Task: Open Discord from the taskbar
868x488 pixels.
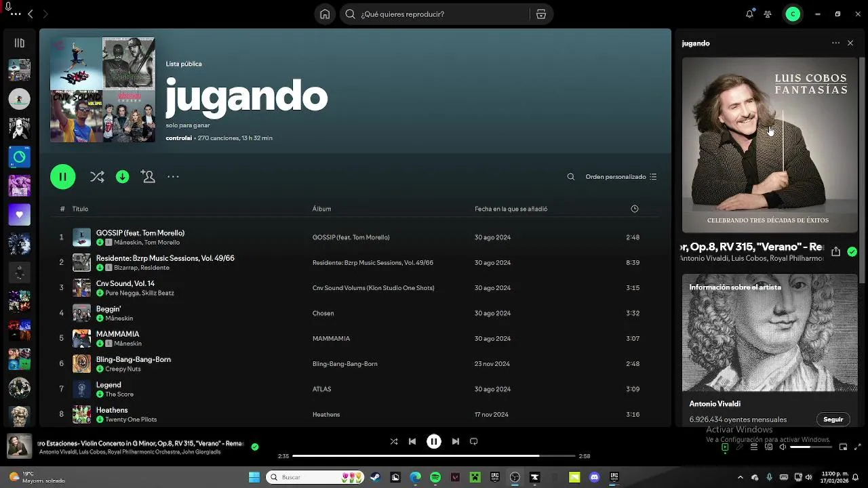Action: pos(595,477)
